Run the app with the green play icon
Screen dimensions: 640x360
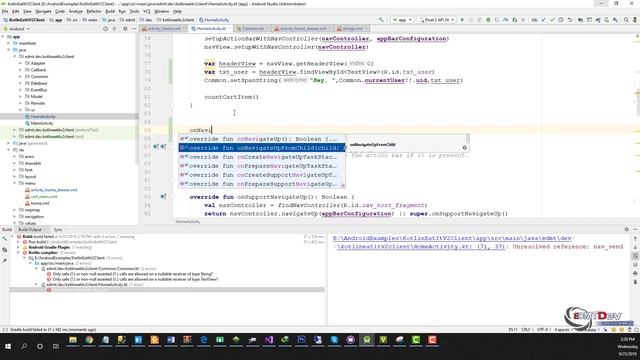[462, 20]
